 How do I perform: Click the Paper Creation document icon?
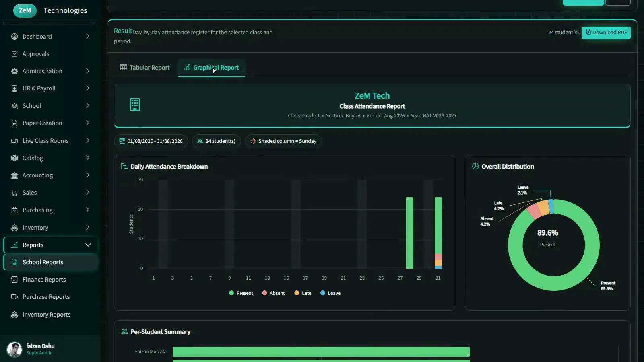tap(14, 123)
